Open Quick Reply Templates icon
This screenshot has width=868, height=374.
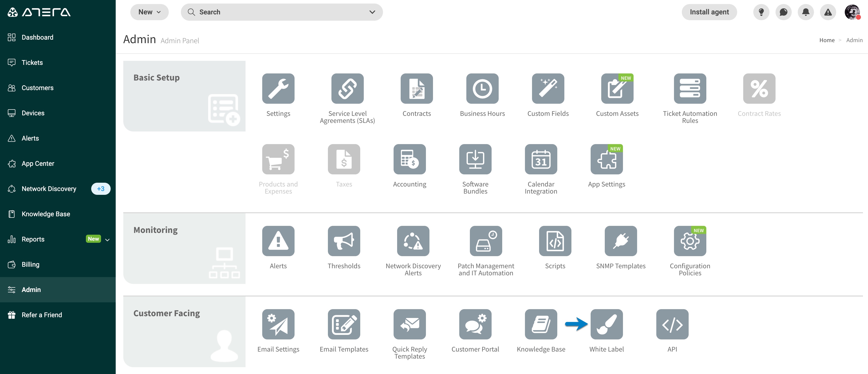point(409,324)
